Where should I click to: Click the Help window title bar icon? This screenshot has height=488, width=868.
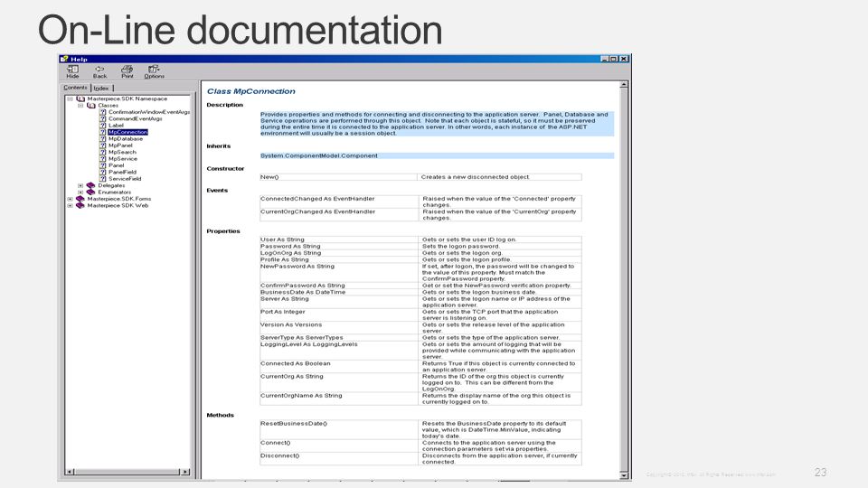click(64, 59)
